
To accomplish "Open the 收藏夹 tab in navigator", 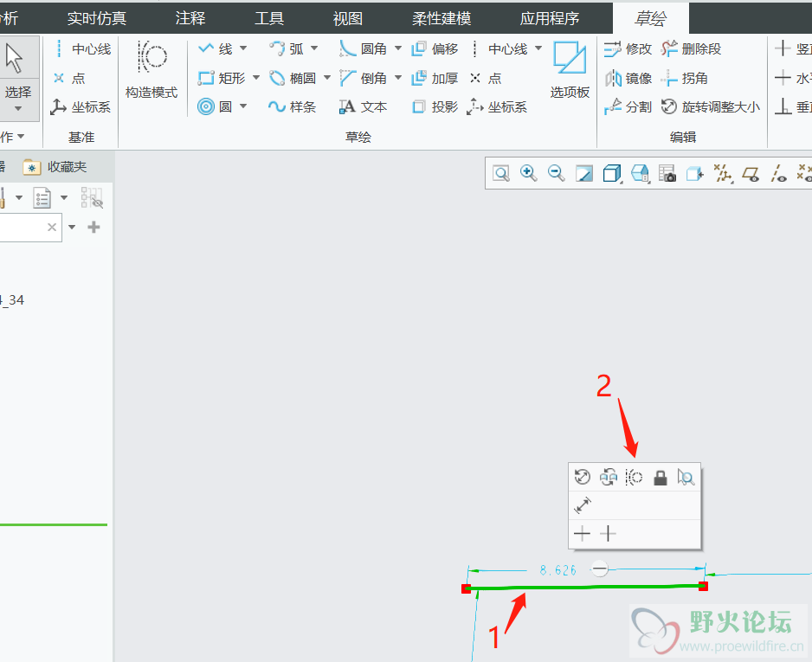I will [55, 167].
